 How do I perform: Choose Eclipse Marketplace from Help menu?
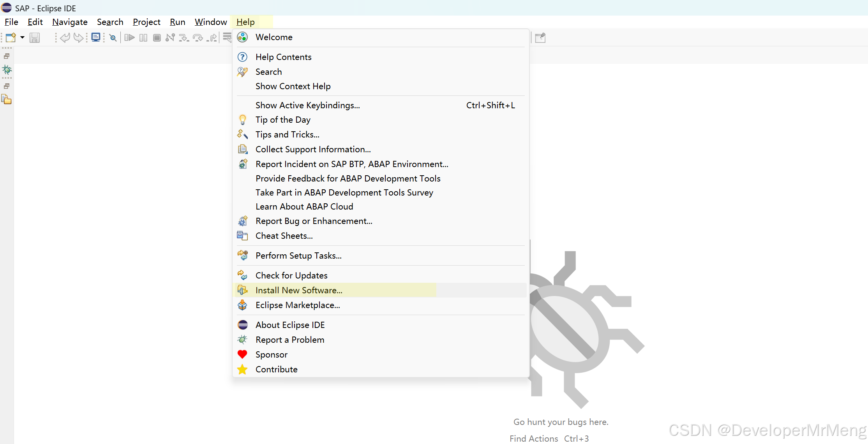pyautogui.click(x=298, y=305)
